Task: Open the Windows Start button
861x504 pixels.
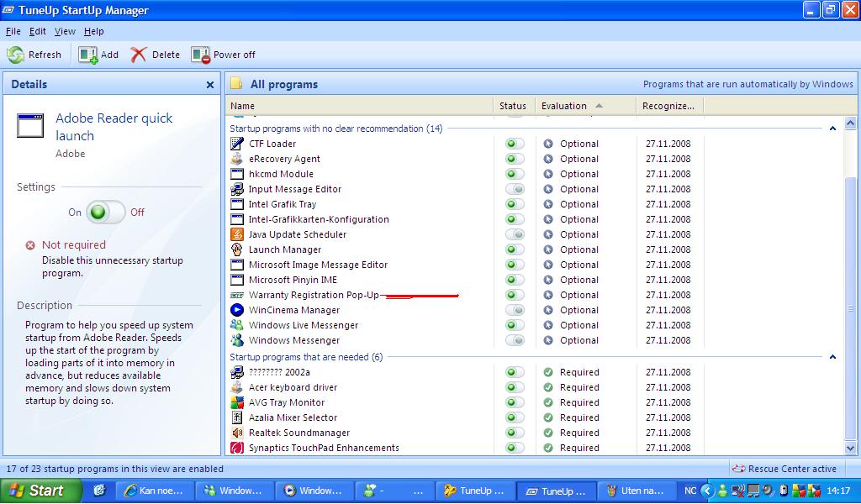Action: pos(41,491)
